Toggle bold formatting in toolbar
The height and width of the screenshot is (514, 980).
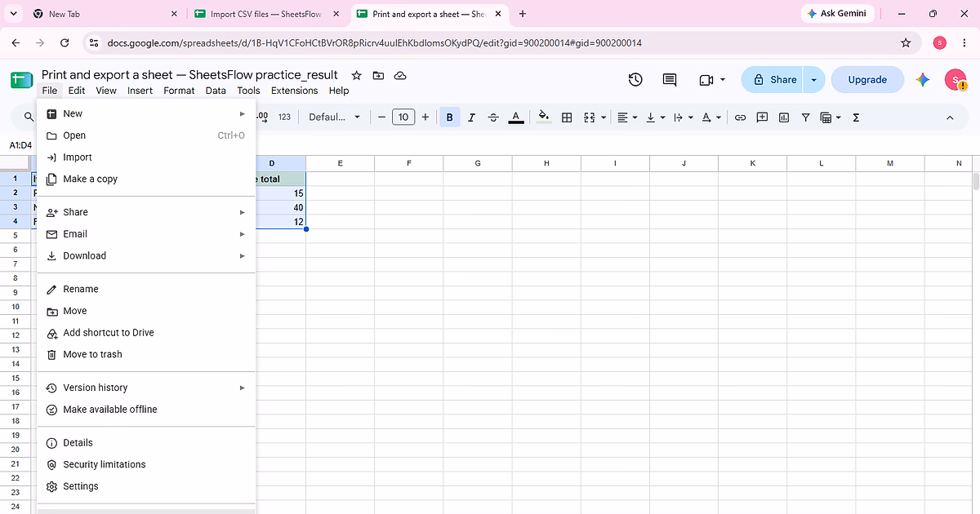449,117
